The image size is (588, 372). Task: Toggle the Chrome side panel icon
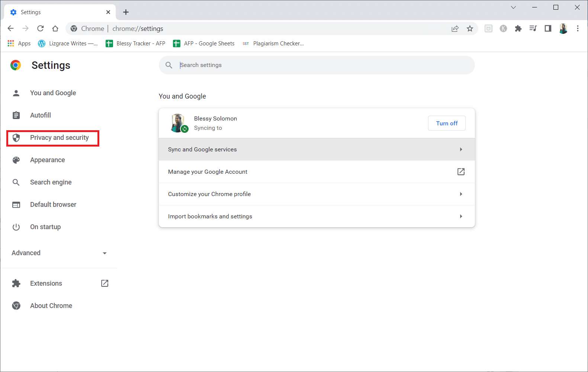[x=548, y=29]
